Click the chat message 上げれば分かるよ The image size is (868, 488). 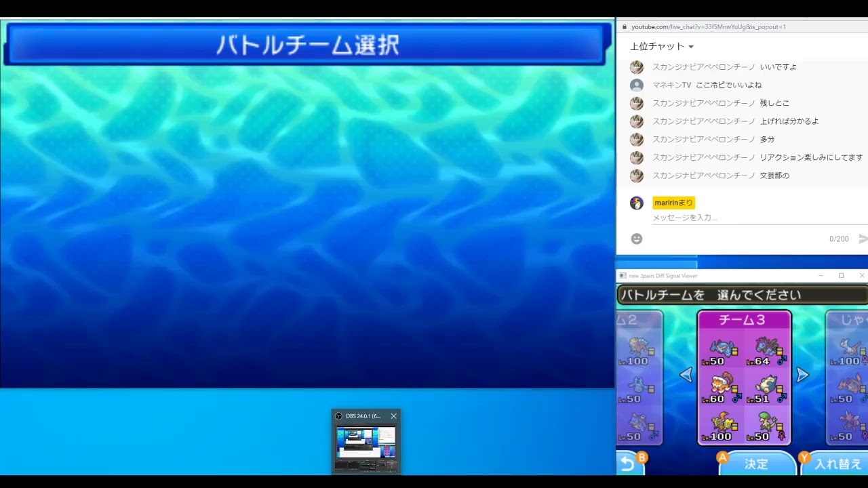pyautogui.click(x=789, y=121)
